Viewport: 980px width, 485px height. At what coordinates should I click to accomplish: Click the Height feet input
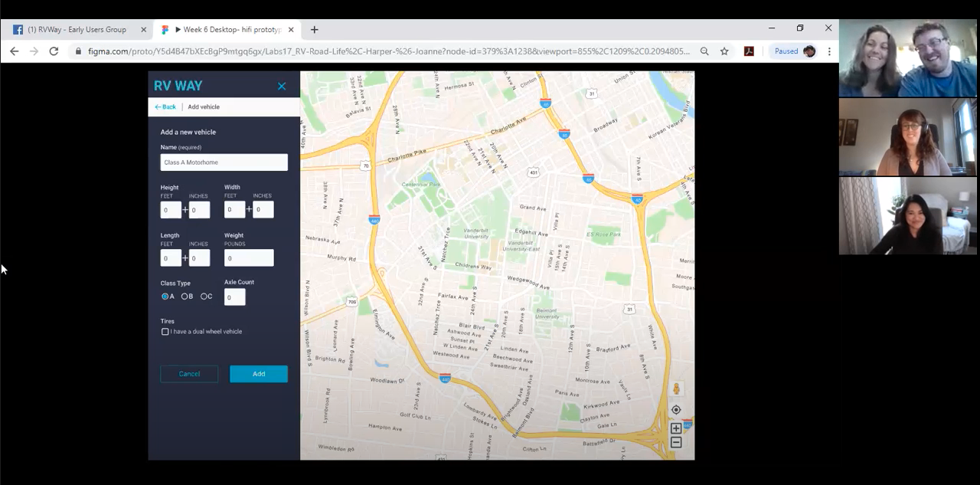click(x=171, y=210)
